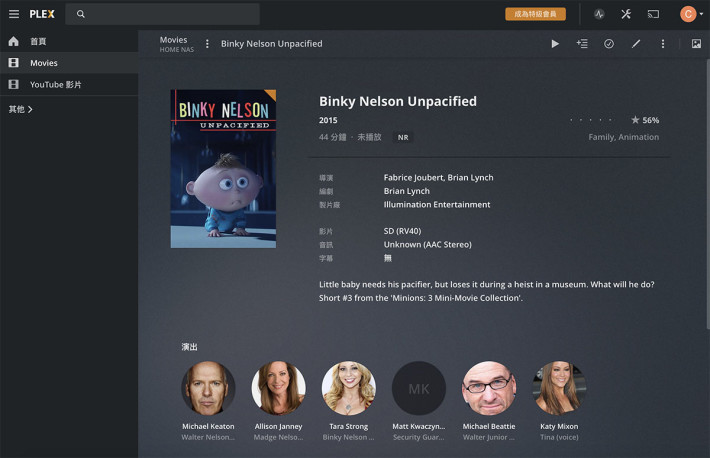Image resolution: width=710 pixels, height=458 pixels.
Task: Open Michael Keaton's cast portrait
Action: (x=208, y=388)
